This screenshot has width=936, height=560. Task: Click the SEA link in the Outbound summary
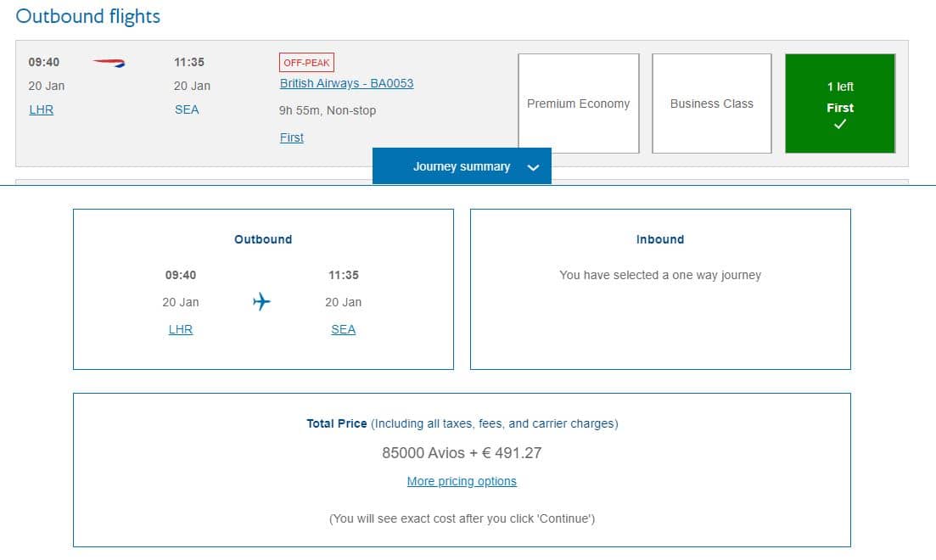[x=344, y=329]
